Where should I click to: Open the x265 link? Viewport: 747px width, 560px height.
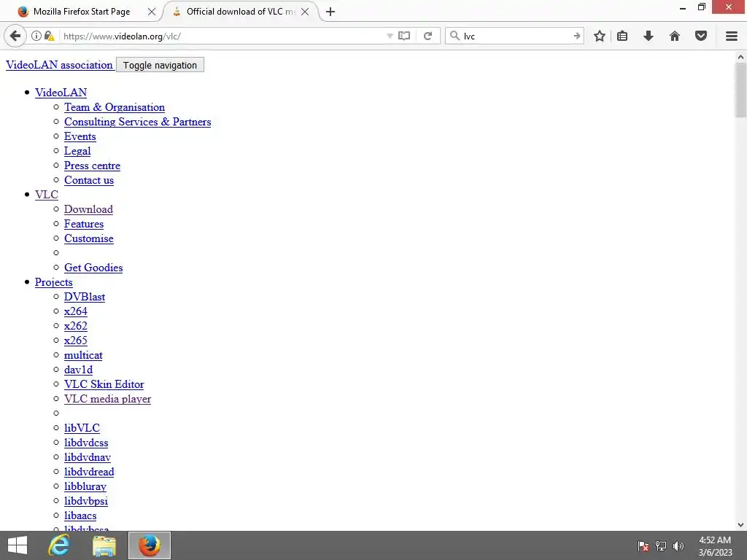coord(76,341)
